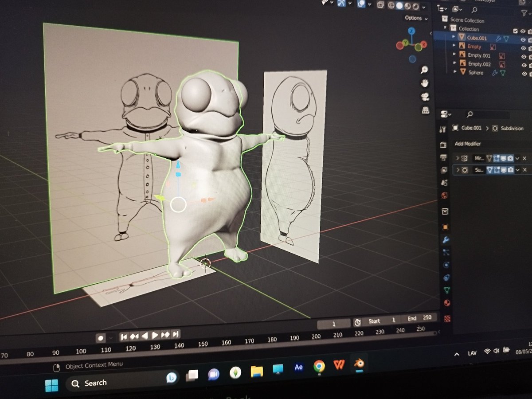
Task: Click the Z axis on navigation gizmo
Action: pos(412,31)
